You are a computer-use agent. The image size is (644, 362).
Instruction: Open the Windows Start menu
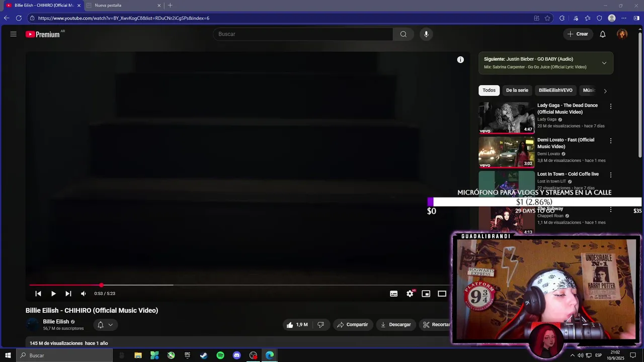click(x=8, y=355)
